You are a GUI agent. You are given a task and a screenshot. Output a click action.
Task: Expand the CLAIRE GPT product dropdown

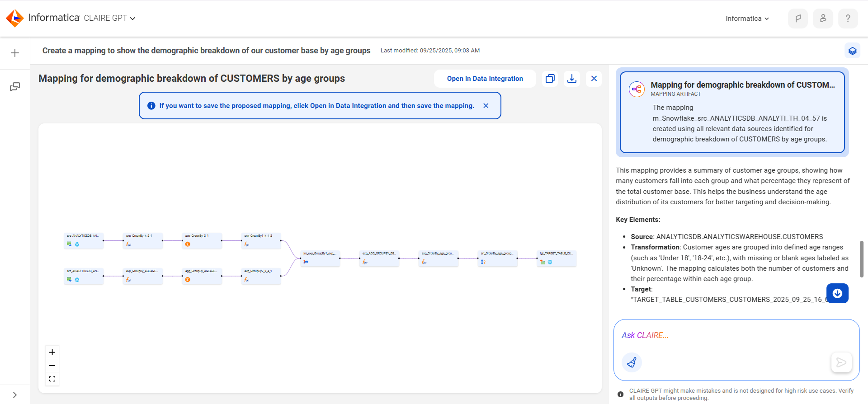pos(109,18)
